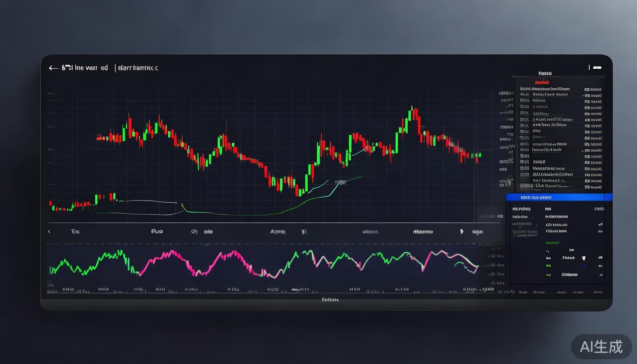
Task: Click the centered label on the bottom bar
Action: [x=330, y=300]
